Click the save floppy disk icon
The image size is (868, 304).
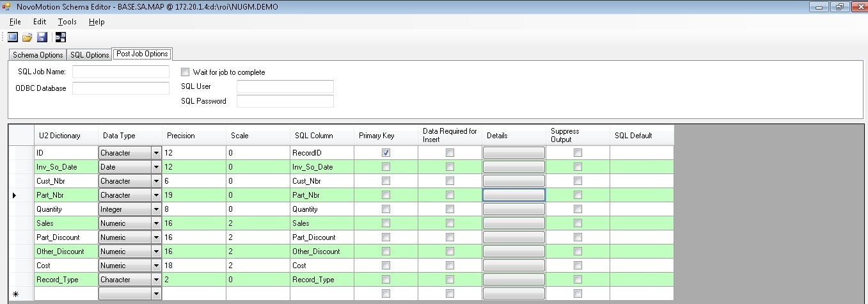[42, 37]
